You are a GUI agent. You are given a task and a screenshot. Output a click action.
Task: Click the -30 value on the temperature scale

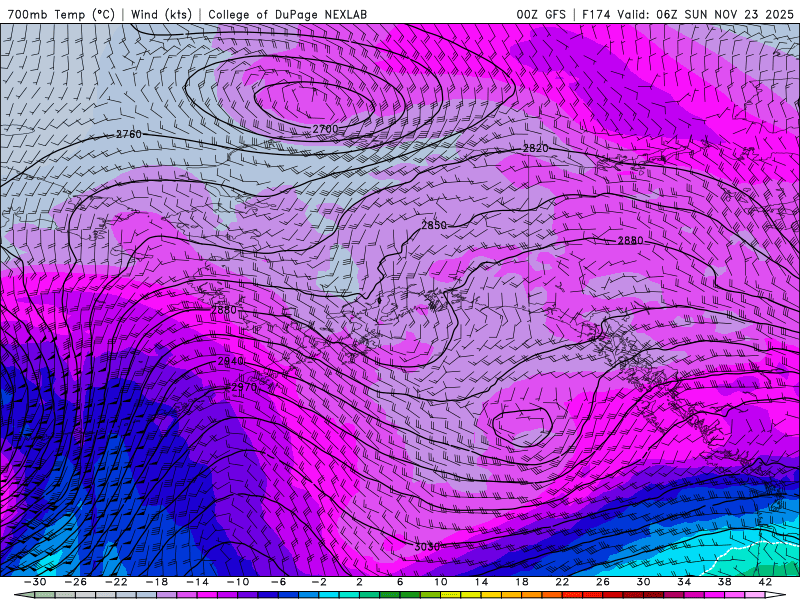point(36,582)
